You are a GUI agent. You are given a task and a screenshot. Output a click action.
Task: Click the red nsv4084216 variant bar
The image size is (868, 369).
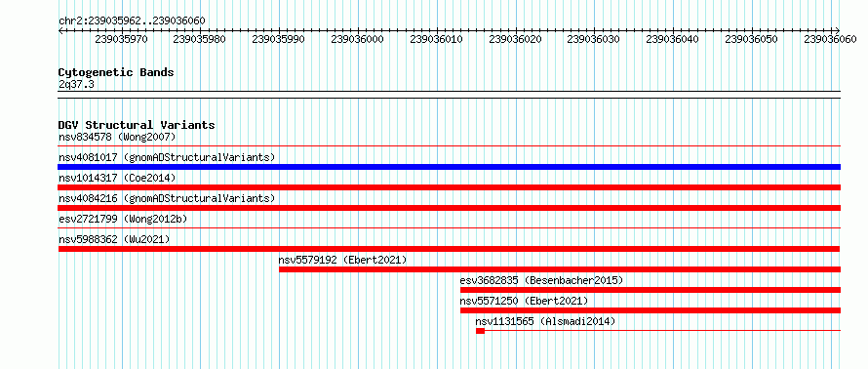[x=449, y=208]
